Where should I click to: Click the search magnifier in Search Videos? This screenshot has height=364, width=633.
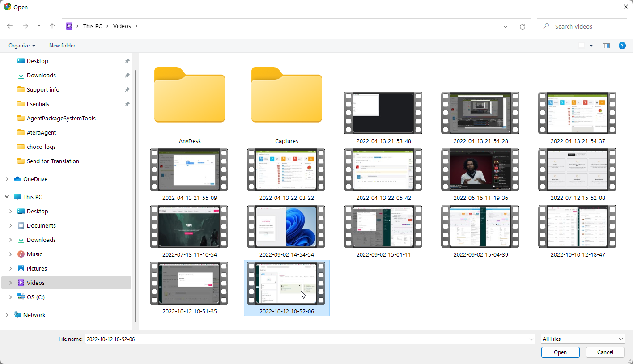pos(546,26)
